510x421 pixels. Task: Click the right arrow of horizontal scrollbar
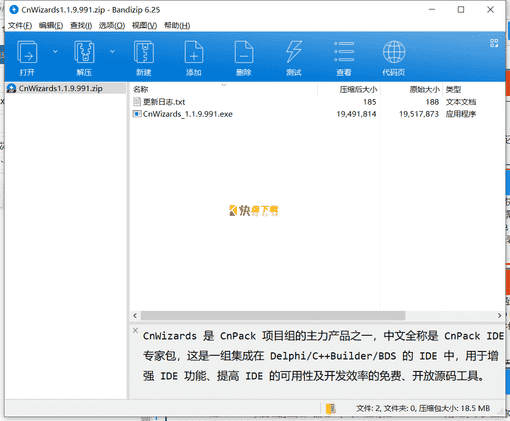tap(499, 315)
